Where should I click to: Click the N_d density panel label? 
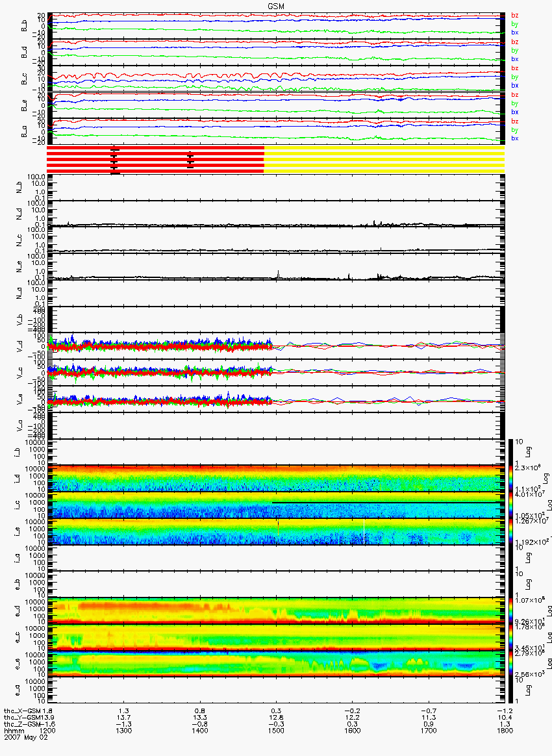tap(19, 214)
